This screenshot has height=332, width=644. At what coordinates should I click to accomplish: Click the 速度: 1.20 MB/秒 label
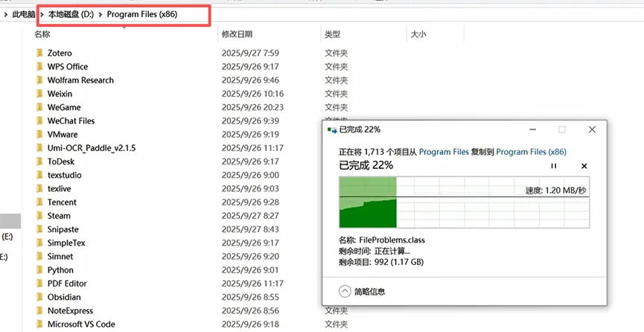555,191
